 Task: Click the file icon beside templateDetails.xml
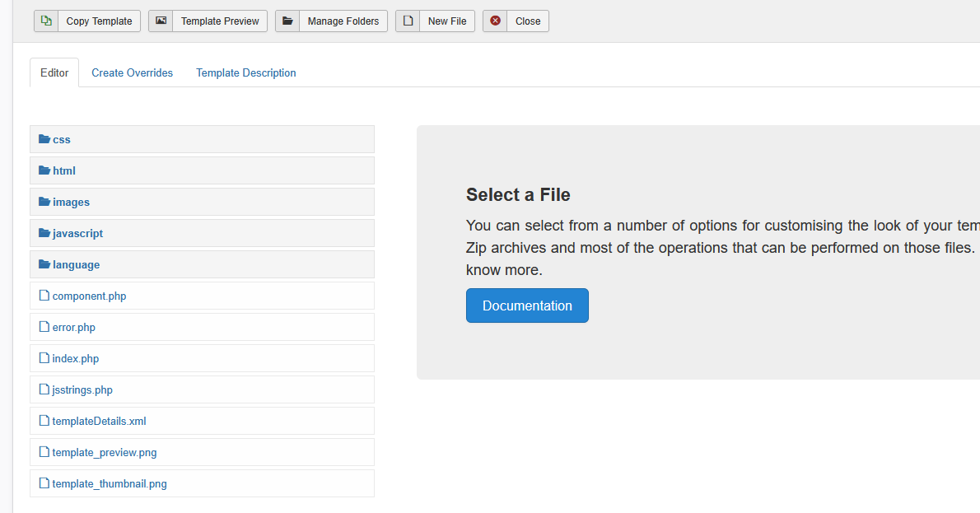click(x=44, y=421)
